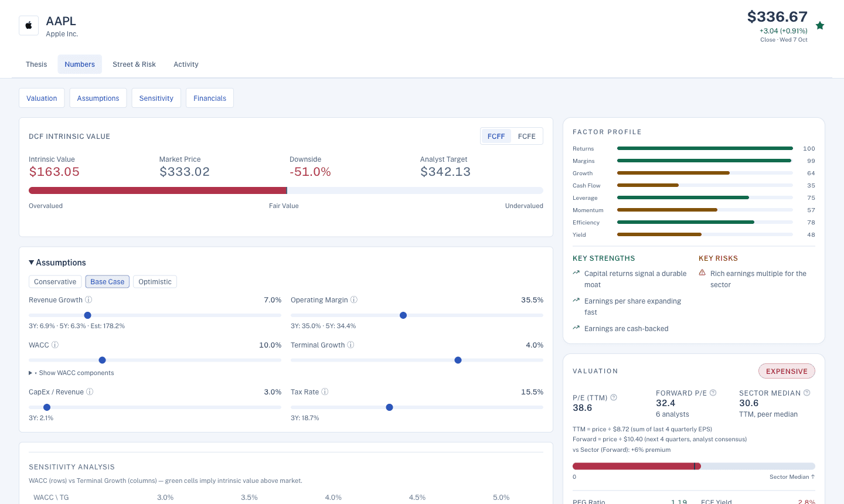Click the EXPENSIVE valuation badge

[x=787, y=371]
